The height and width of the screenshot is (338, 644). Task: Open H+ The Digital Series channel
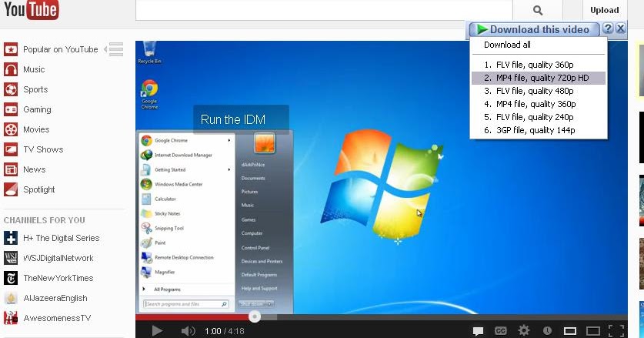pos(62,238)
